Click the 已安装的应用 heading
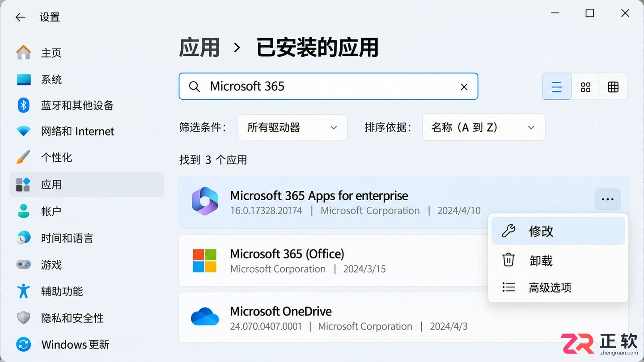Screen dimensions: 644x362 pyautogui.click(x=318, y=47)
